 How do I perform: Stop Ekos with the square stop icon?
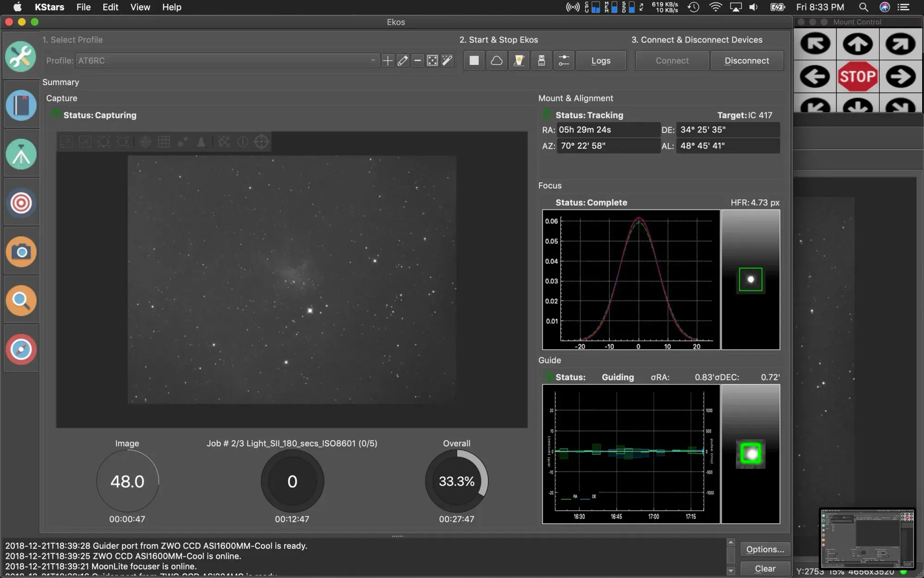coord(474,60)
